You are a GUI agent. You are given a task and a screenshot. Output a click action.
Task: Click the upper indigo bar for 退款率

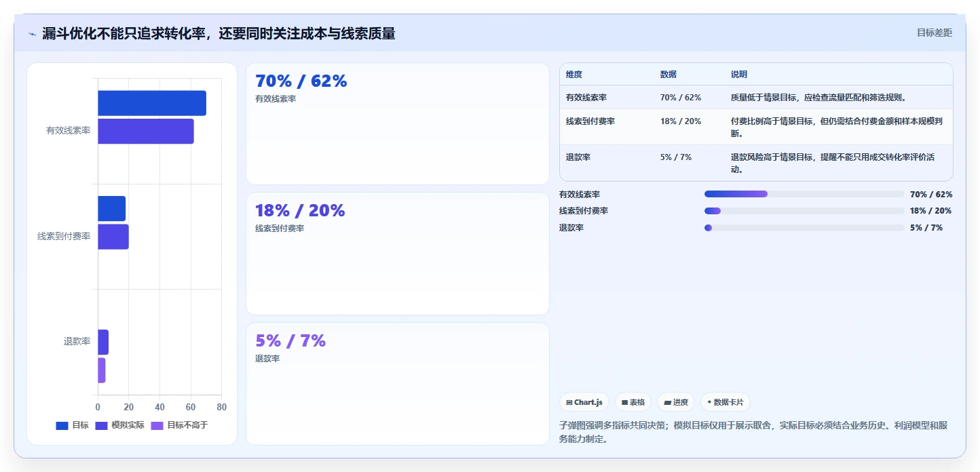[103, 342]
